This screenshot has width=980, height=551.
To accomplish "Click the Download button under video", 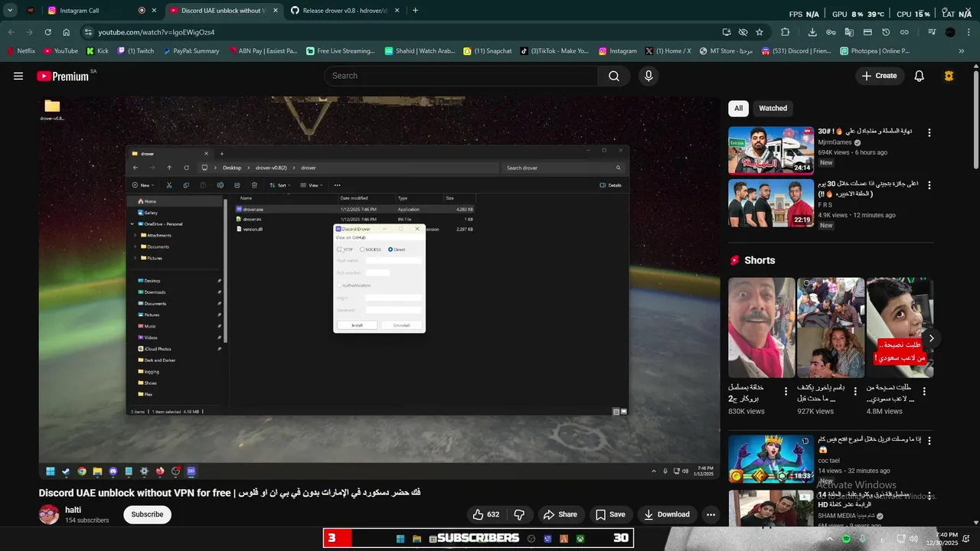I will click(666, 514).
